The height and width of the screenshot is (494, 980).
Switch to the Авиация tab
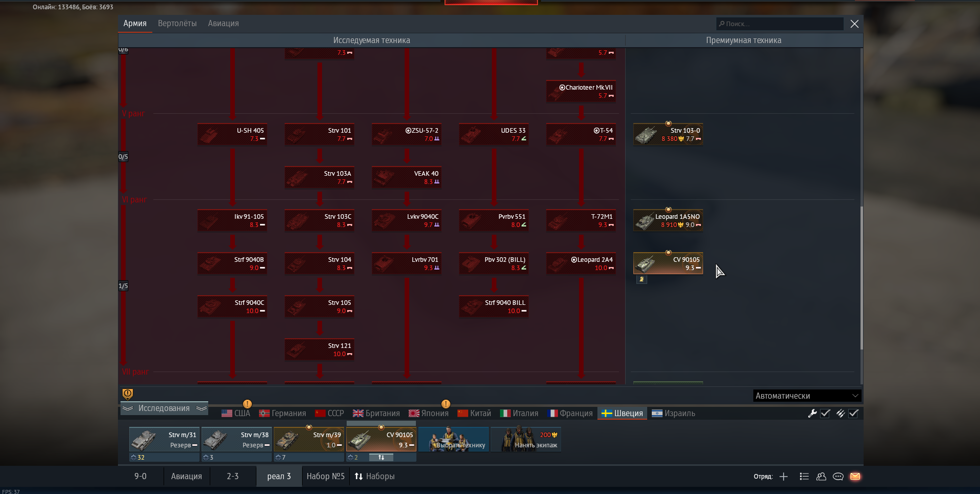pos(224,24)
